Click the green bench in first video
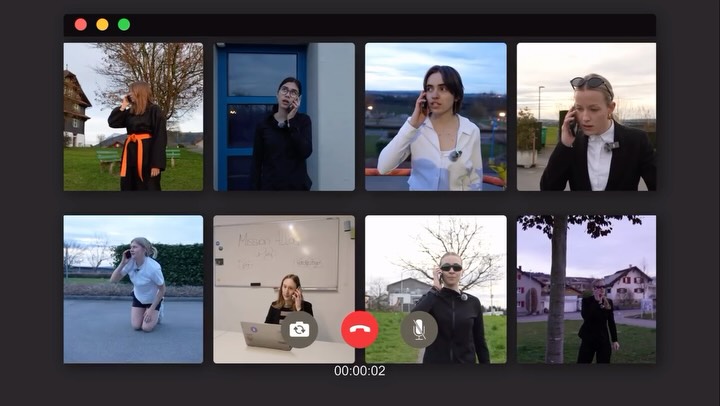 click(110, 157)
